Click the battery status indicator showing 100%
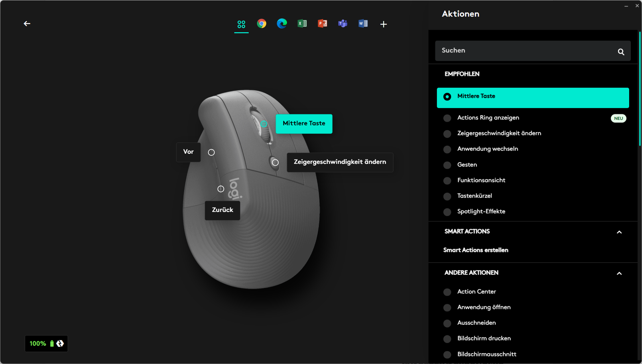The width and height of the screenshot is (642, 364). (46, 344)
